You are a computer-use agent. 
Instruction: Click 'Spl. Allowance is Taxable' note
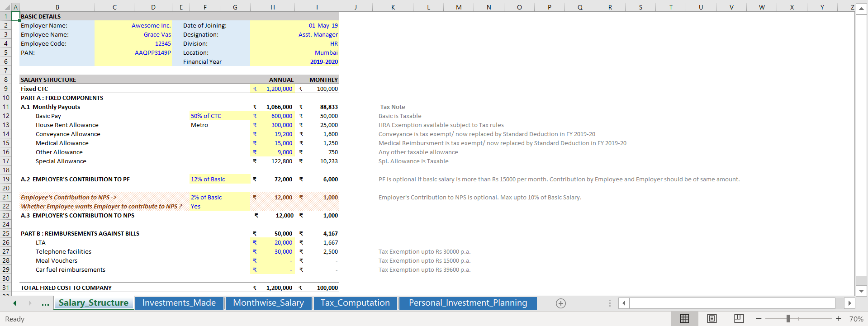[413, 161]
